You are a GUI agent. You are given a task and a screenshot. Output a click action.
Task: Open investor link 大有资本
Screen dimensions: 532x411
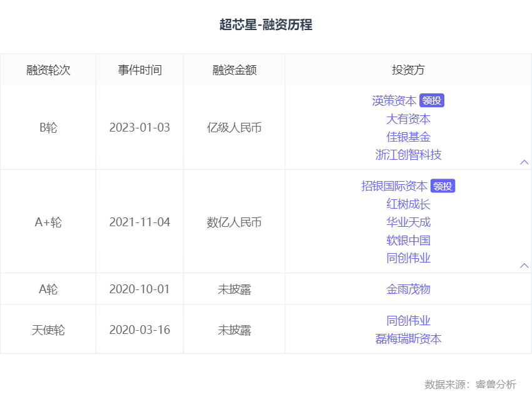[408, 119]
